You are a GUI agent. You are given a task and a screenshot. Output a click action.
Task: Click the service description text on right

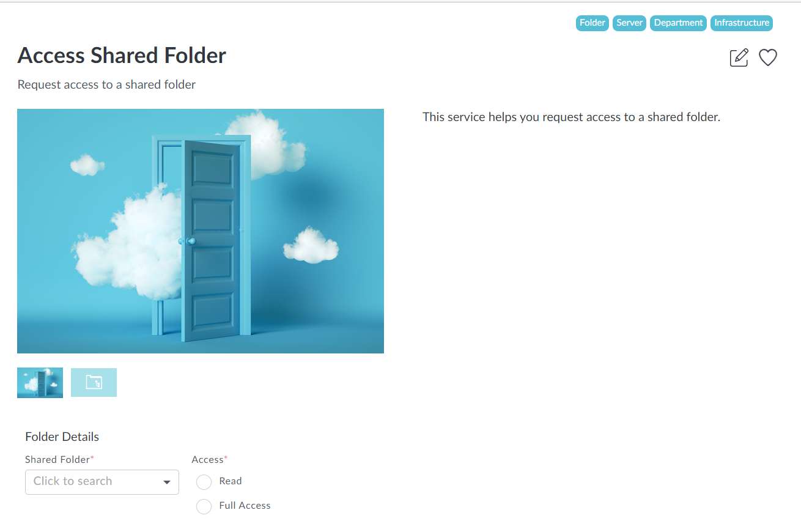pos(571,117)
